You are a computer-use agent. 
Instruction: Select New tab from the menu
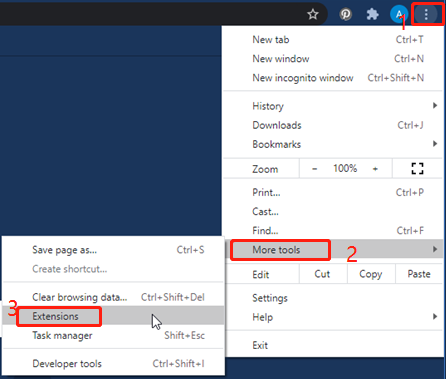(333, 40)
